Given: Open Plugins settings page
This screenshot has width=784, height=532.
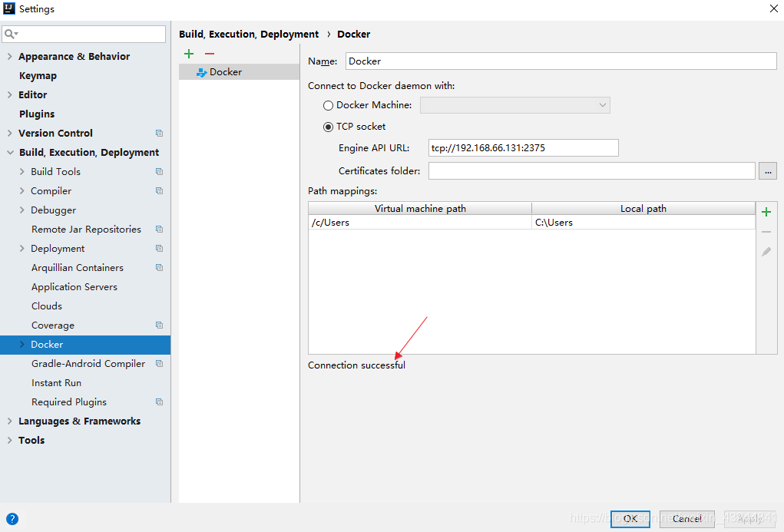Looking at the screenshot, I should point(37,114).
